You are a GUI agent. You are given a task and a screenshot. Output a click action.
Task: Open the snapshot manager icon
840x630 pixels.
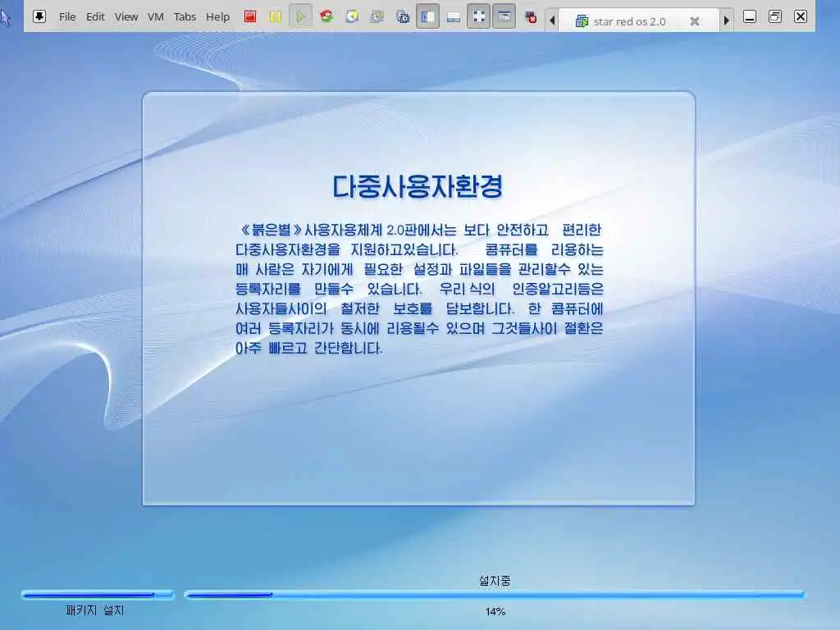[402, 16]
